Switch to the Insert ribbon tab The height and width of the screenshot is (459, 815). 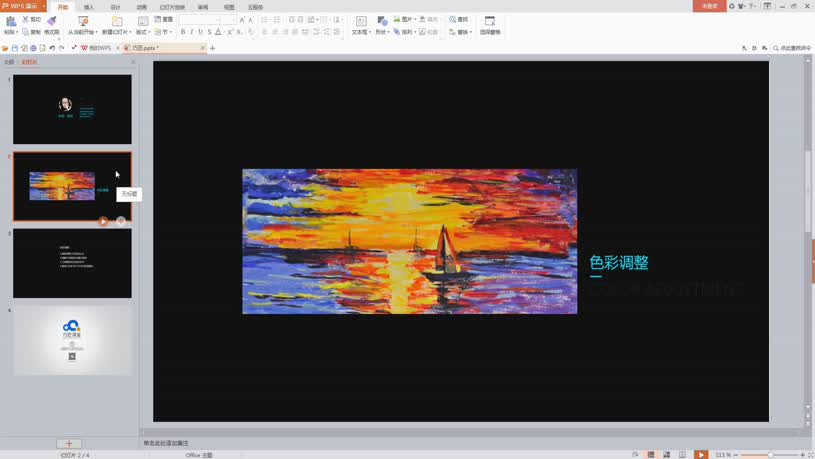pyautogui.click(x=89, y=7)
